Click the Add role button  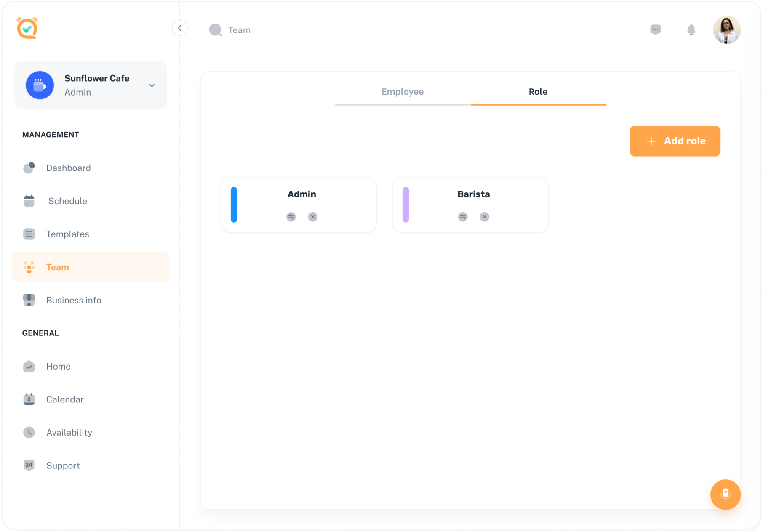click(x=675, y=141)
